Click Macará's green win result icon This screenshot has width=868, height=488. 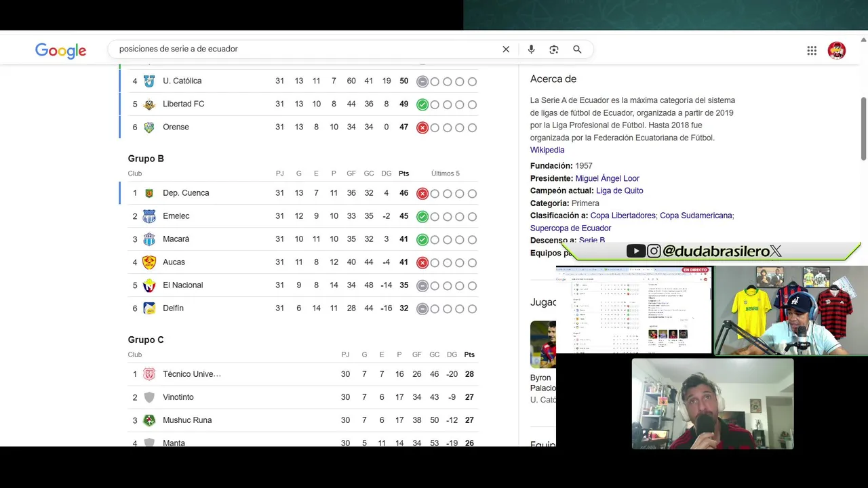tap(422, 240)
